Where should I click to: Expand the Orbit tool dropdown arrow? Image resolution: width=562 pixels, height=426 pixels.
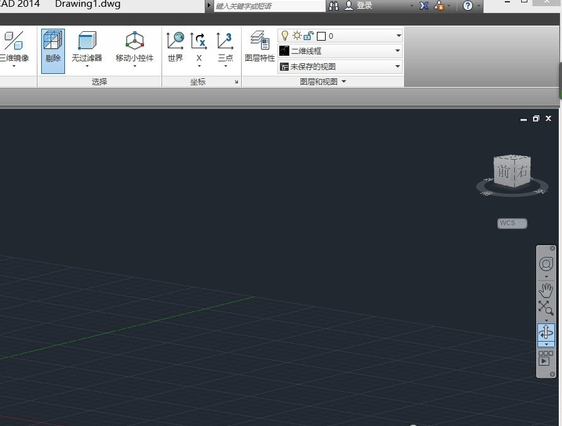click(x=546, y=345)
